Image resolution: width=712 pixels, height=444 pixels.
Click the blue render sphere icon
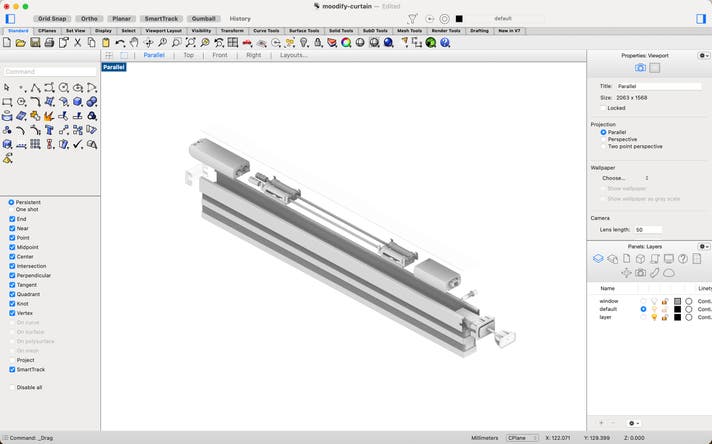click(388, 43)
